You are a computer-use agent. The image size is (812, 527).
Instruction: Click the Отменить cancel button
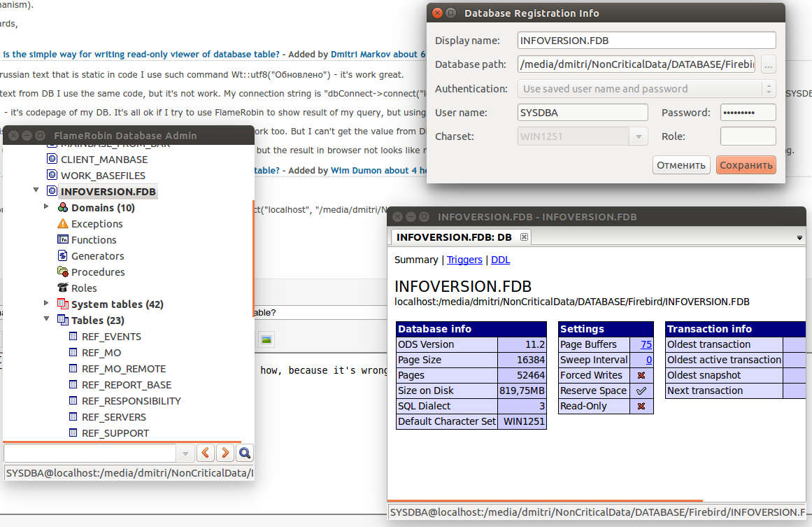click(x=681, y=164)
